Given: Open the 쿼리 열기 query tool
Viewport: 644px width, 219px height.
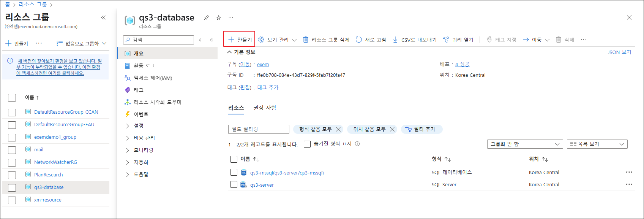Looking at the screenshot, I should click(x=458, y=40).
